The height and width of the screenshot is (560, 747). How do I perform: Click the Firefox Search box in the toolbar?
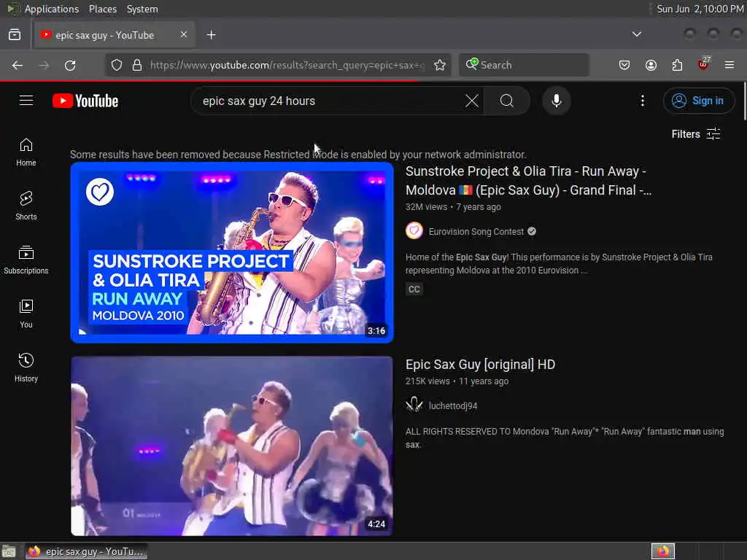pos(524,65)
